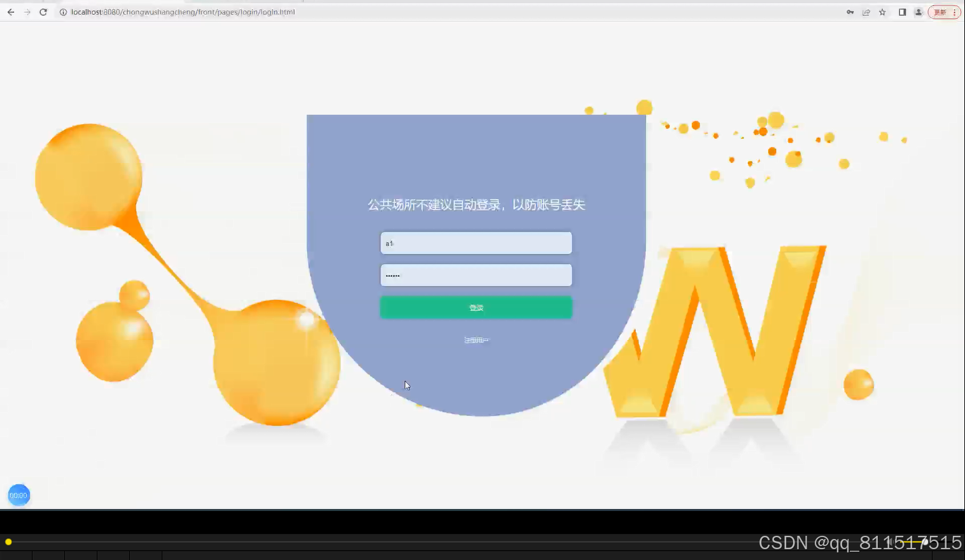Navigate back using the browser back arrow
The height and width of the screenshot is (560, 965).
(10, 11)
